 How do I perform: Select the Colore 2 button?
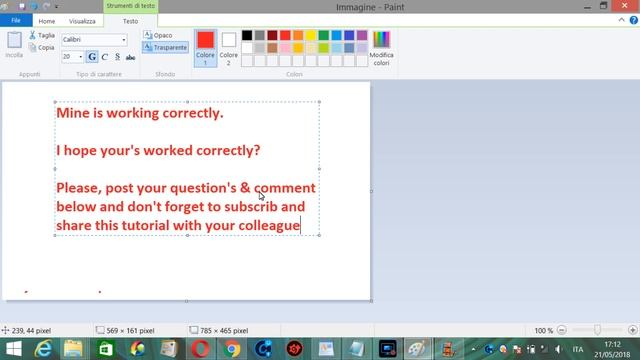[x=229, y=48]
